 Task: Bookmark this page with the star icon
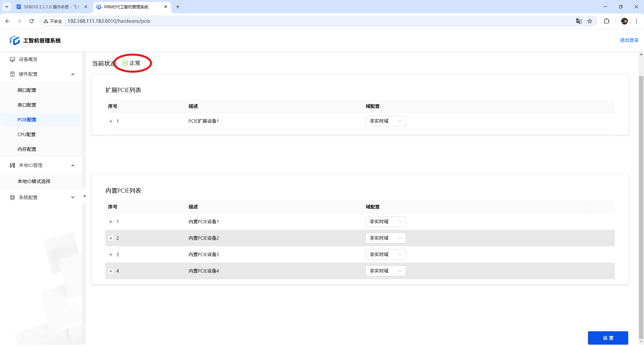pyautogui.click(x=590, y=21)
